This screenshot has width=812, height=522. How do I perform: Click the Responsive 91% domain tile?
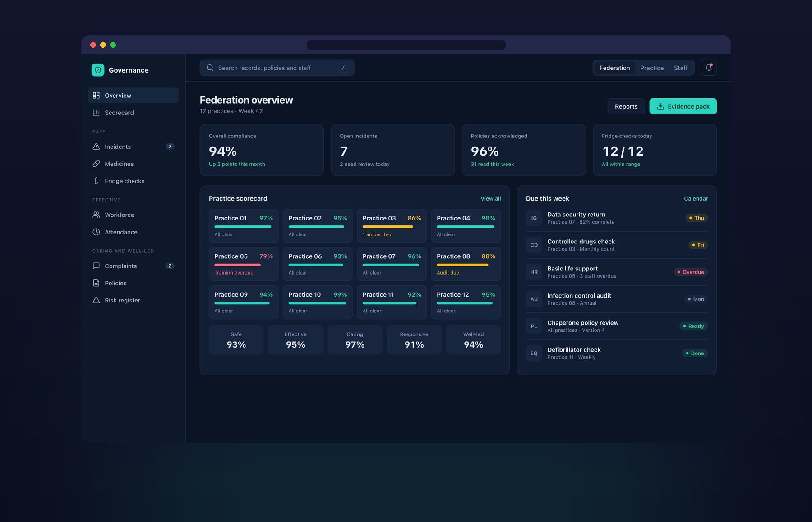(x=414, y=340)
